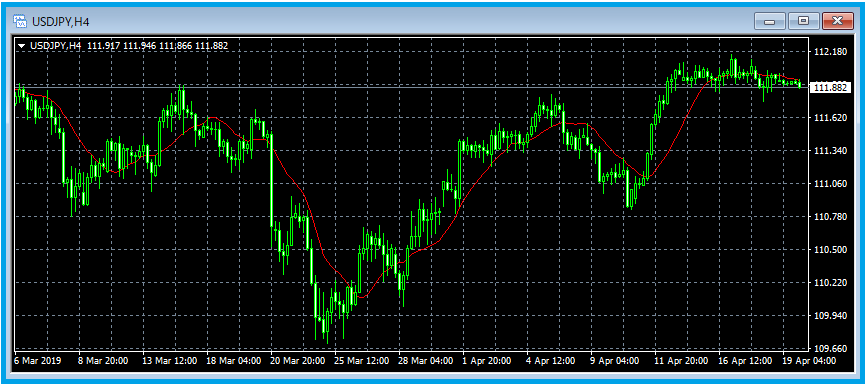Click the 112.180 price scale label

(830, 52)
